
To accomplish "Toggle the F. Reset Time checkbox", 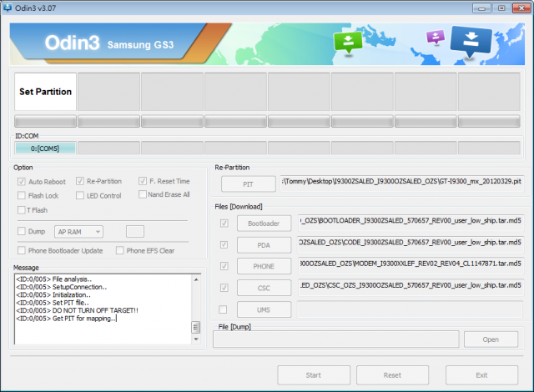I will tap(143, 181).
